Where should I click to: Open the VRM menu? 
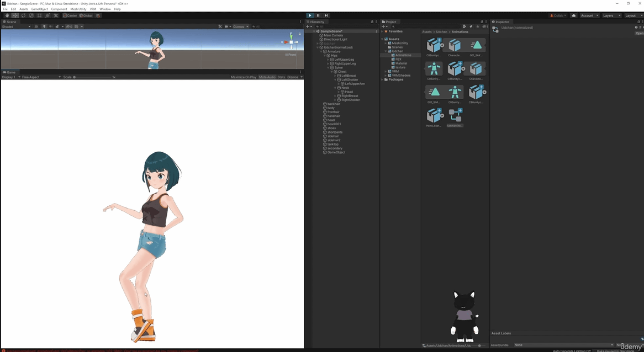click(93, 9)
